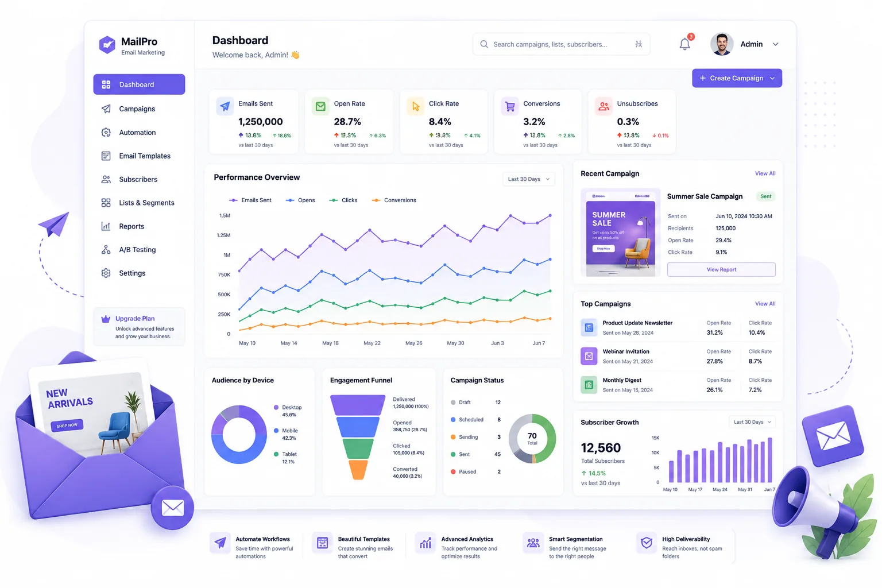Click Desktop purple legend swatch

point(276,407)
